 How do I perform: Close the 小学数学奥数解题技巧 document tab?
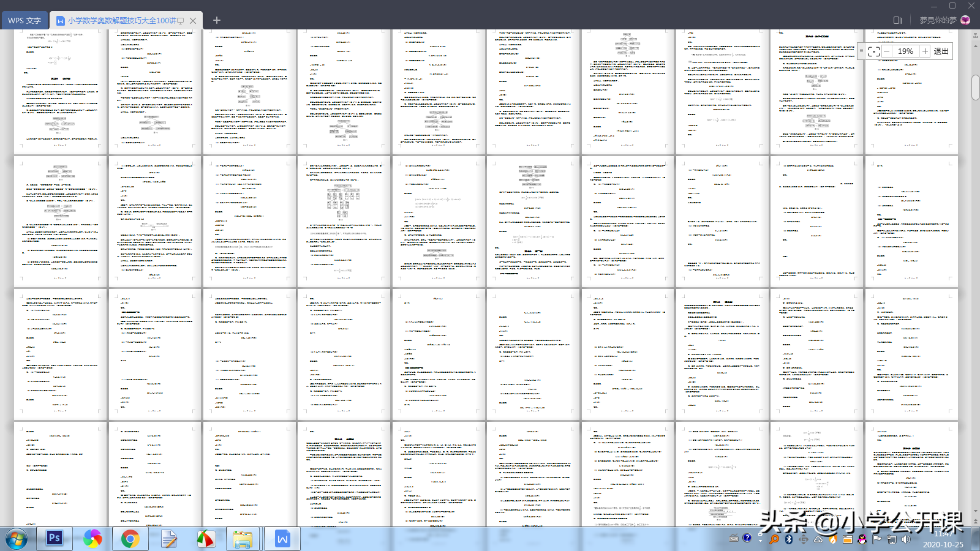(193, 20)
